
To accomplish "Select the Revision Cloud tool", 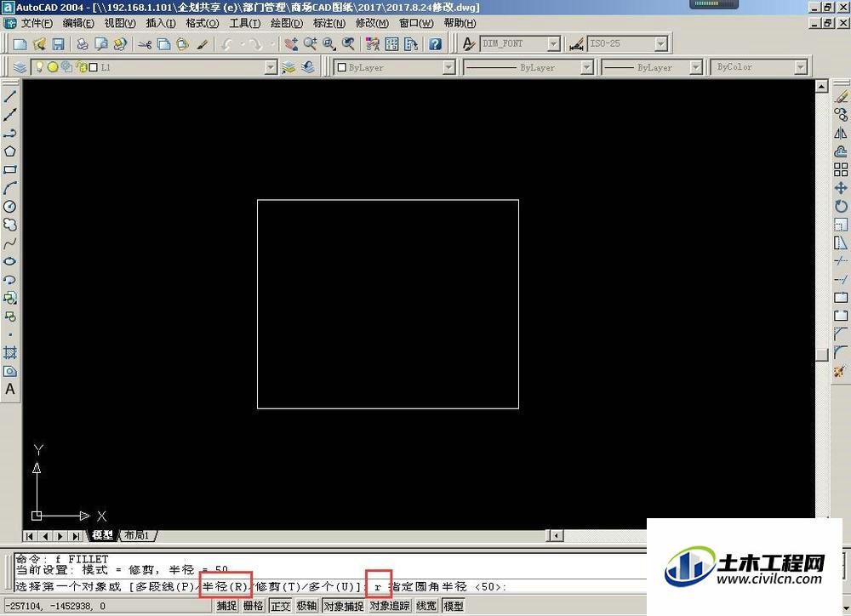I will coord(9,225).
